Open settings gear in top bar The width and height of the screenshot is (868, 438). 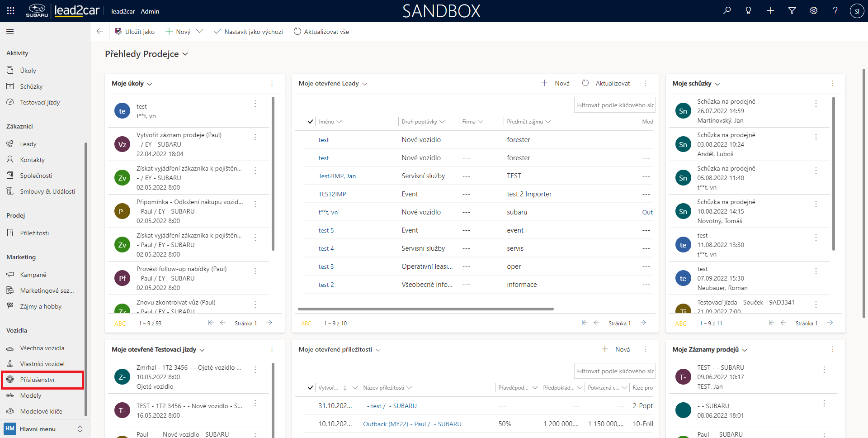(x=814, y=11)
